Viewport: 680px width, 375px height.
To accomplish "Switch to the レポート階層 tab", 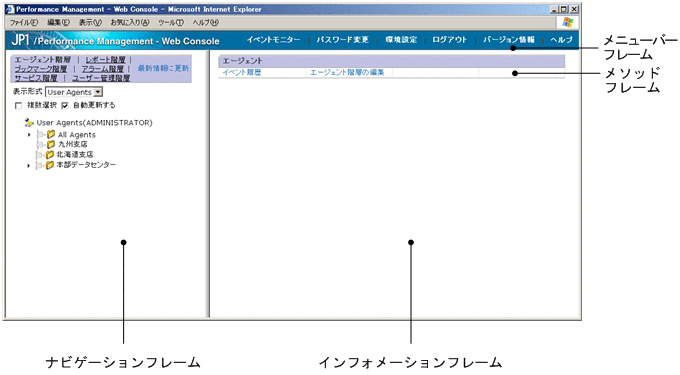I will (105, 60).
